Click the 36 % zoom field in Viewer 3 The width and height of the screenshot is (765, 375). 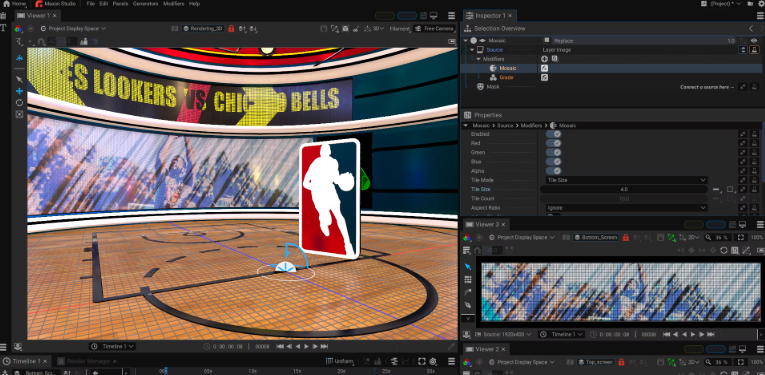[x=718, y=237]
